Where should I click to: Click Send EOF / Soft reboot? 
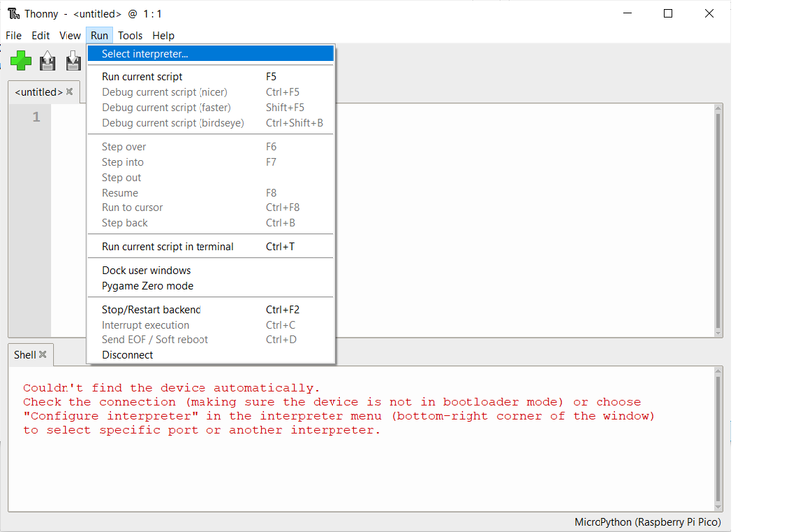pyautogui.click(x=211, y=339)
